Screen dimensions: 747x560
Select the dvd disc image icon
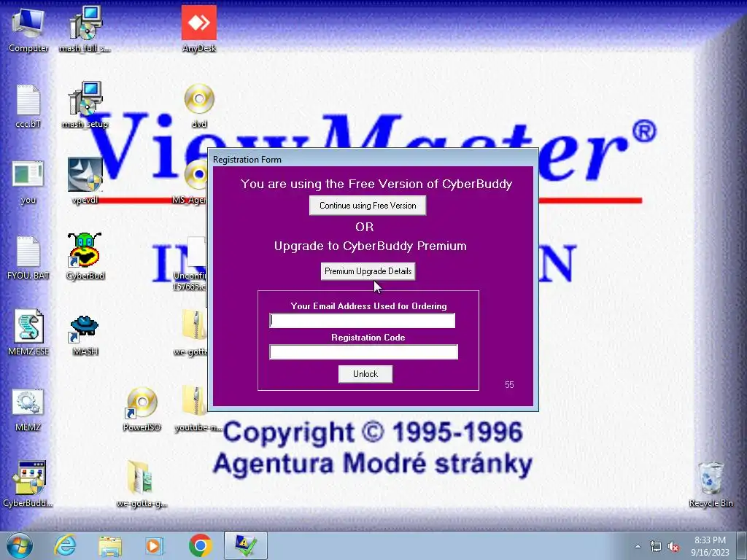[x=199, y=106]
